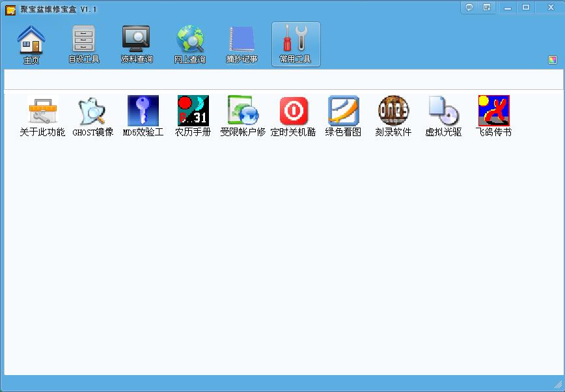Open the 主页 home tab
This screenshot has width=565, height=392.
pos(31,45)
